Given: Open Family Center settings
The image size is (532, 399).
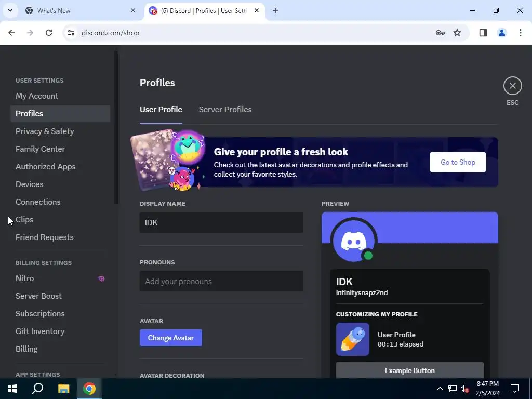Looking at the screenshot, I should click(60, 149).
